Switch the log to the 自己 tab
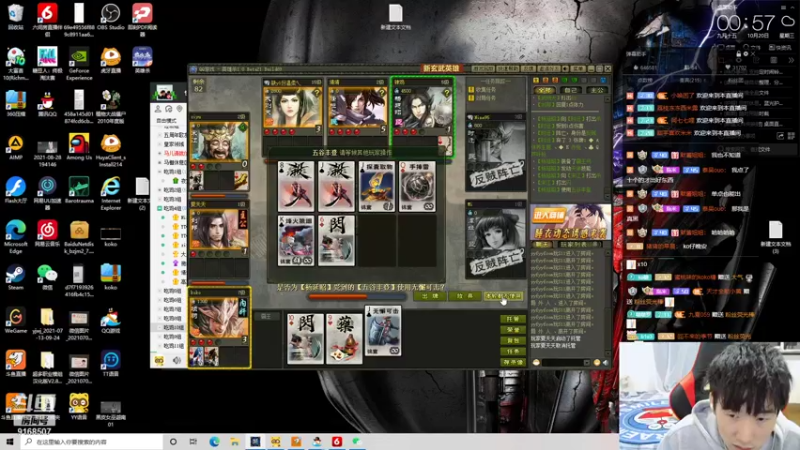 pyautogui.click(x=571, y=90)
